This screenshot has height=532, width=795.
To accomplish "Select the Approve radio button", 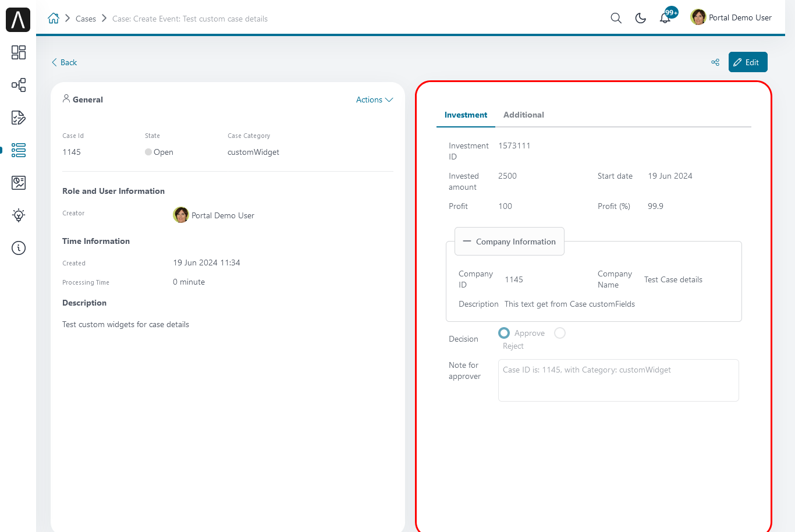I will [x=504, y=333].
